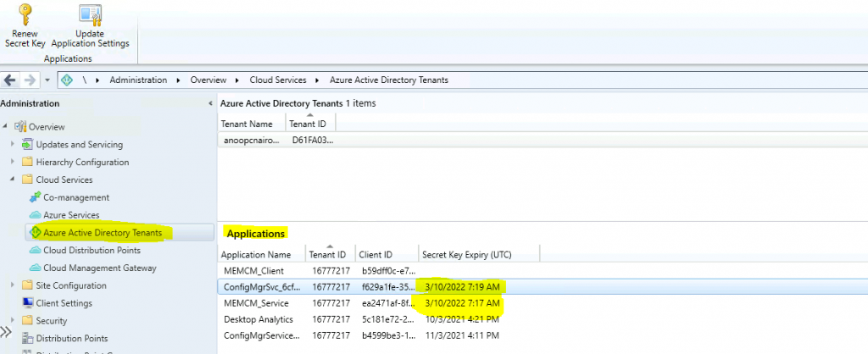Click the Overview node icon

coord(20,127)
